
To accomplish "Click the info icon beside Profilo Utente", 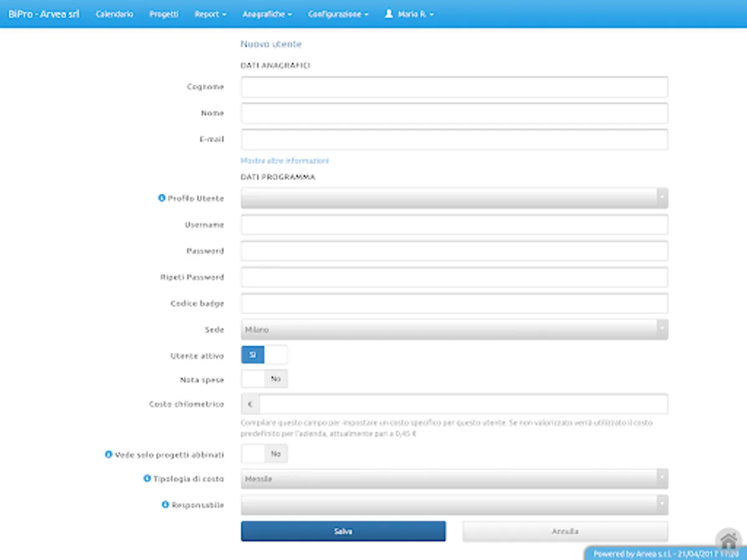I will [162, 198].
